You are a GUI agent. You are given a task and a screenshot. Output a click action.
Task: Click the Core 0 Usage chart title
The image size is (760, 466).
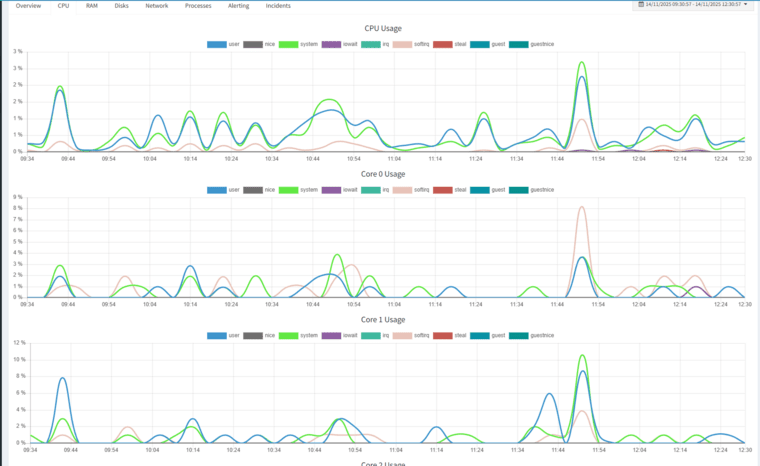(383, 174)
